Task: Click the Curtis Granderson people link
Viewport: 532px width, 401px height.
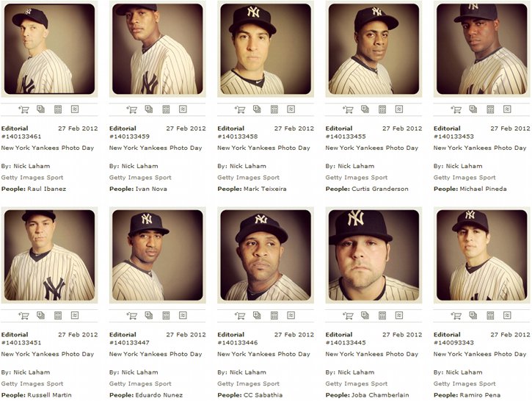Action: (x=379, y=189)
